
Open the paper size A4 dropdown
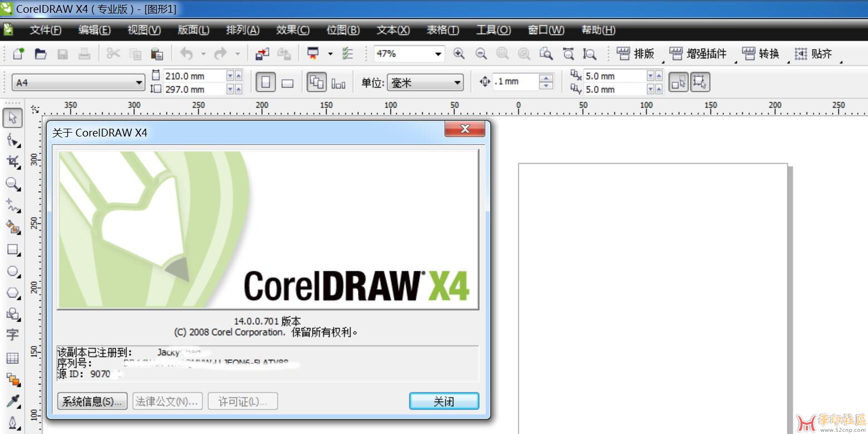(139, 82)
